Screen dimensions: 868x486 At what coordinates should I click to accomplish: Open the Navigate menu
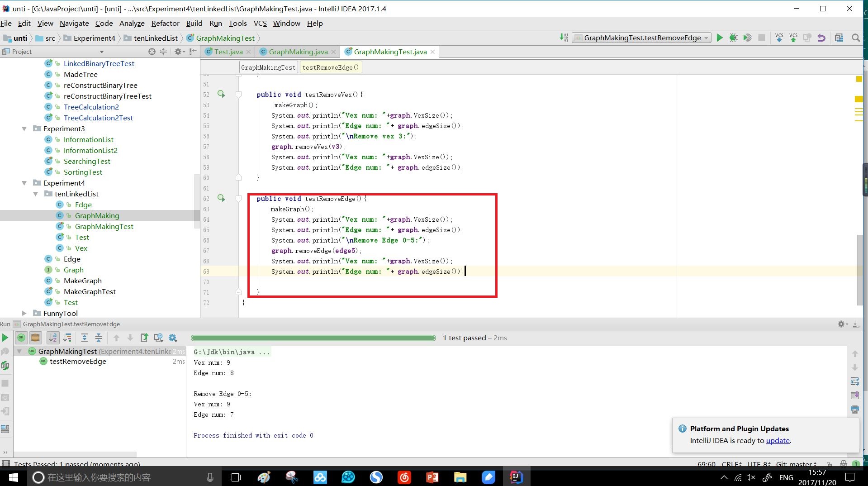74,23
